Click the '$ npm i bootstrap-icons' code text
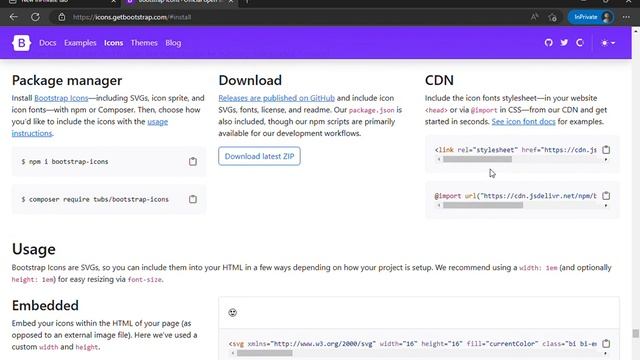The width and height of the screenshot is (640, 360). 65,162
